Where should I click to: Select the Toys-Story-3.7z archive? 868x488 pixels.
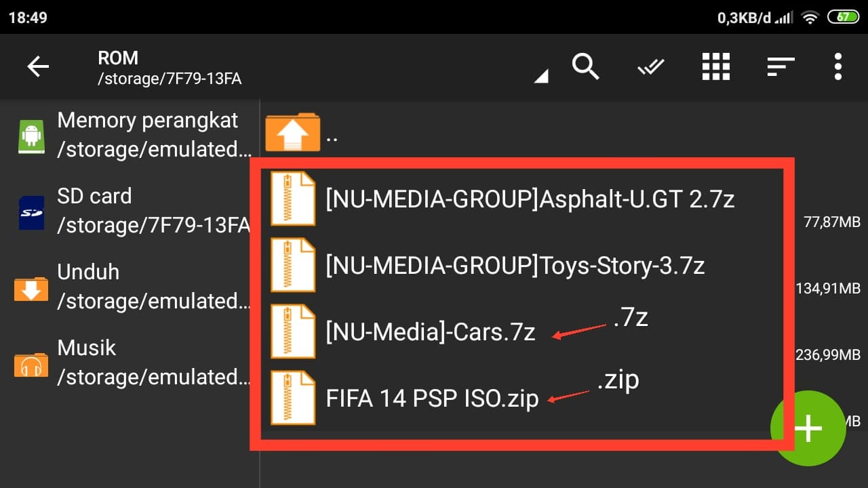click(x=515, y=266)
